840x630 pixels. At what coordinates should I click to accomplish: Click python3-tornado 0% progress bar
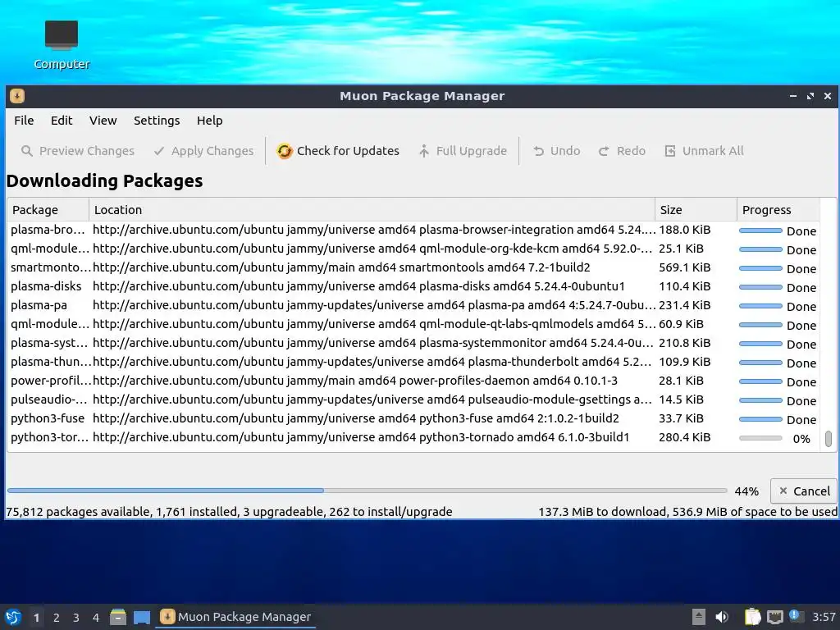click(760, 438)
